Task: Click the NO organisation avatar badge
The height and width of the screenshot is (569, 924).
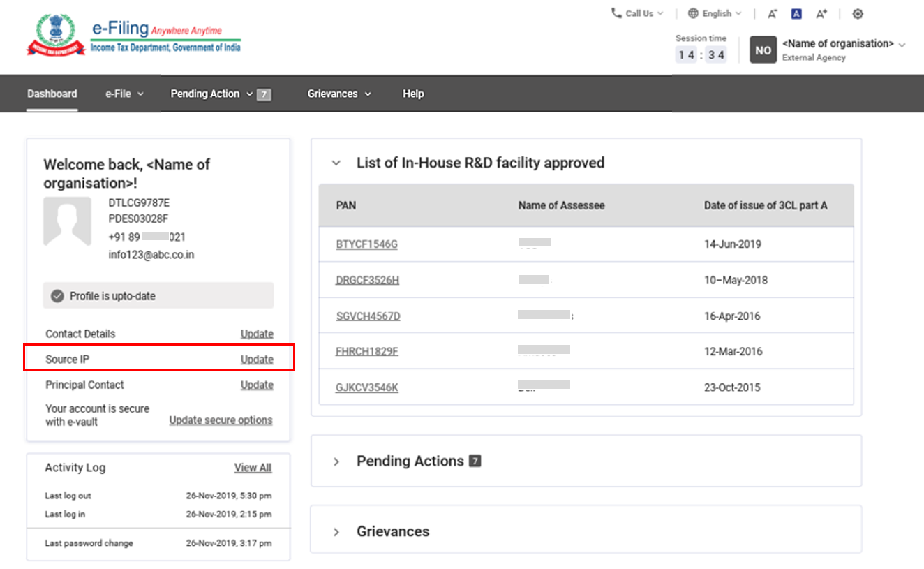Action: tap(763, 50)
